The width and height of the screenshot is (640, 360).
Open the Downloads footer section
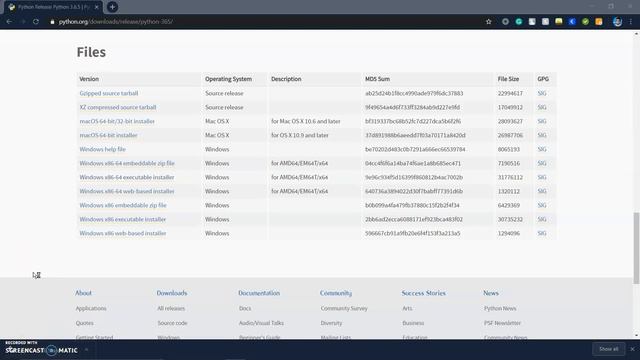tap(172, 293)
